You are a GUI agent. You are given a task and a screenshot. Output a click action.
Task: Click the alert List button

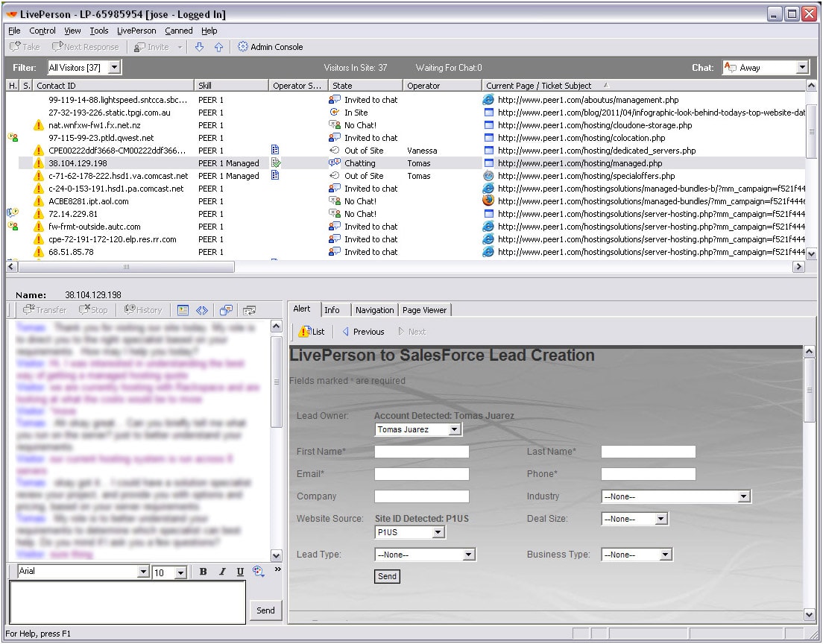[x=312, y=332]
